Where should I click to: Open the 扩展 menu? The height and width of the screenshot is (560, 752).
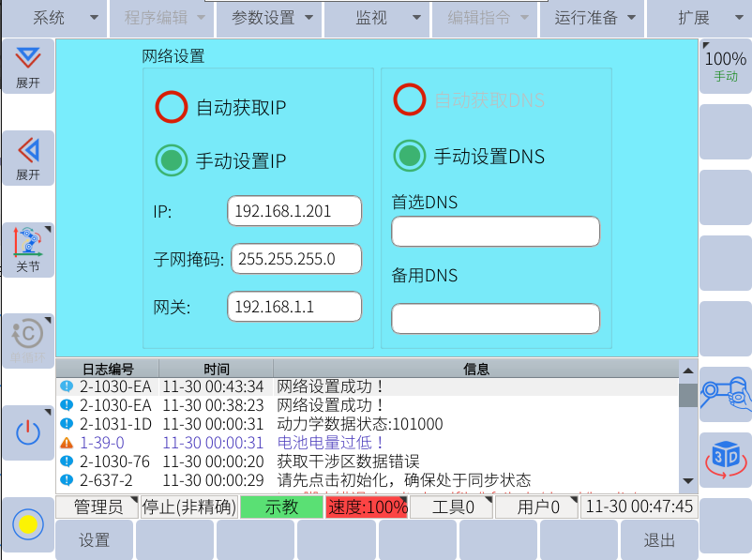pyautogui.click(x=704, y=18)
